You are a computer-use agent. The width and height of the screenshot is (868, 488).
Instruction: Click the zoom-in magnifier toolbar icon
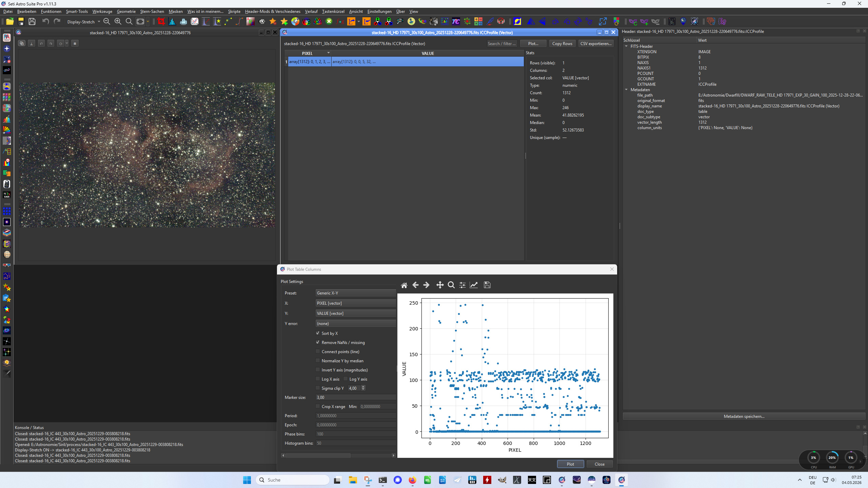(x=118, y=22)
